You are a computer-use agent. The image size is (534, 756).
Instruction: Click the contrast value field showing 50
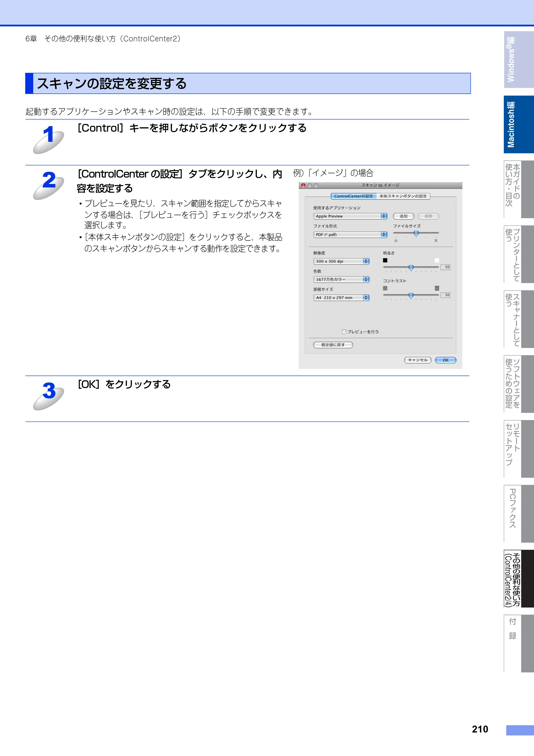click(445, 295)
